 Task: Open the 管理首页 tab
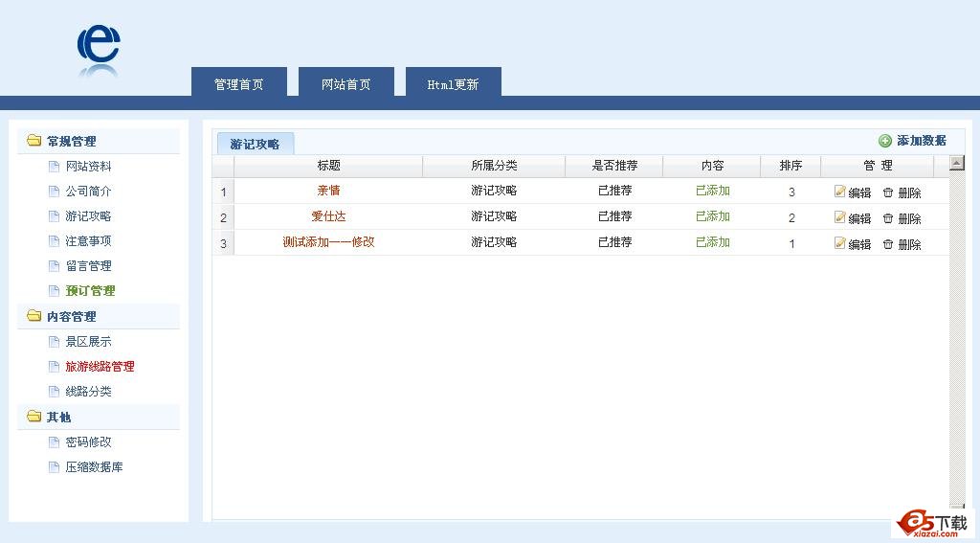coord(238,82)
